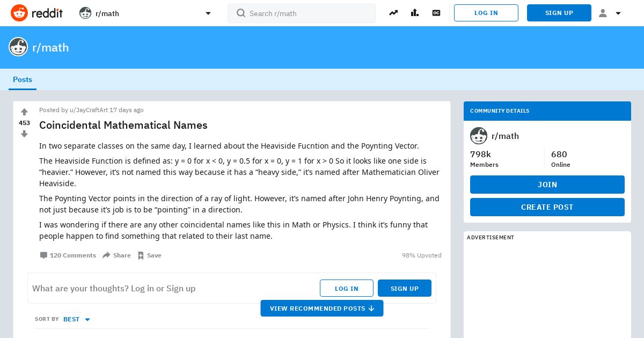Viewport: 644px width, 338px height.
Task: Click the header Log In button
Action: click(x=486, y=13)
